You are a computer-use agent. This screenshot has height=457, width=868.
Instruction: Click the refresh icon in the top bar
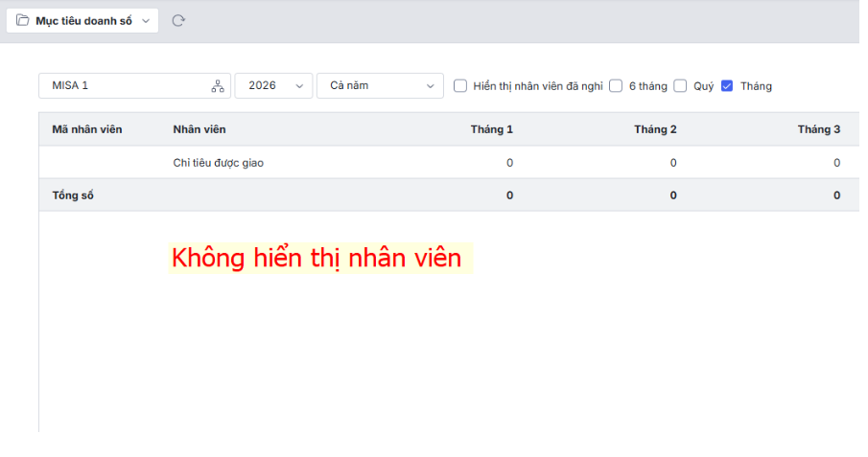(177, 20)
